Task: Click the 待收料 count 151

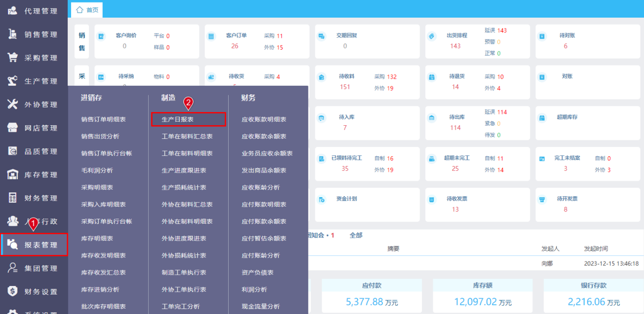Action: (345, 87)
